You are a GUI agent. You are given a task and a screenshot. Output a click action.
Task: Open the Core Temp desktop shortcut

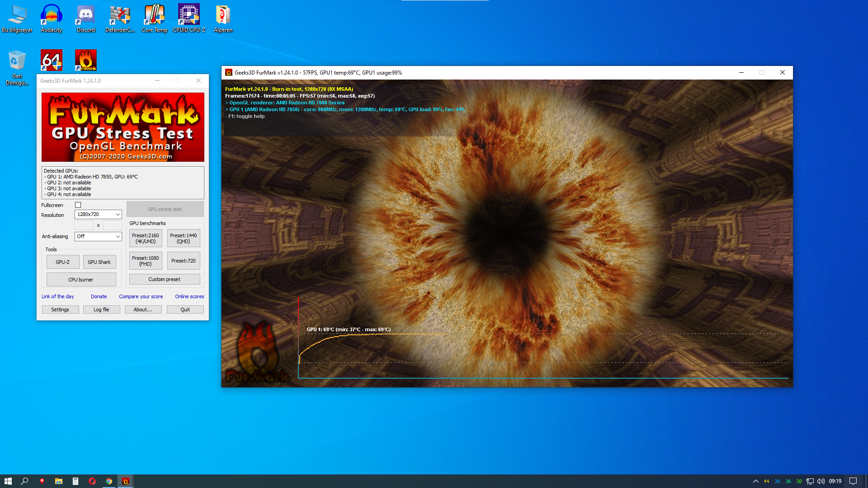[x=155, y=19]
